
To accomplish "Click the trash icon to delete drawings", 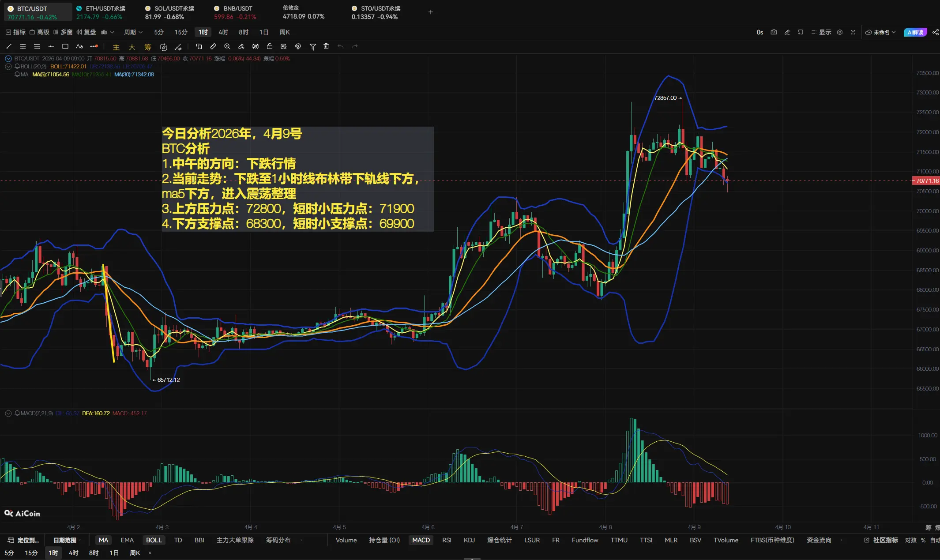I will [x=326, y=46].
